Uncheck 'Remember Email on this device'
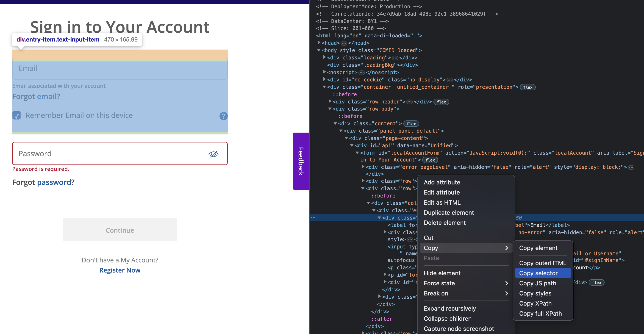644x334 pixels. click(17, 115)
